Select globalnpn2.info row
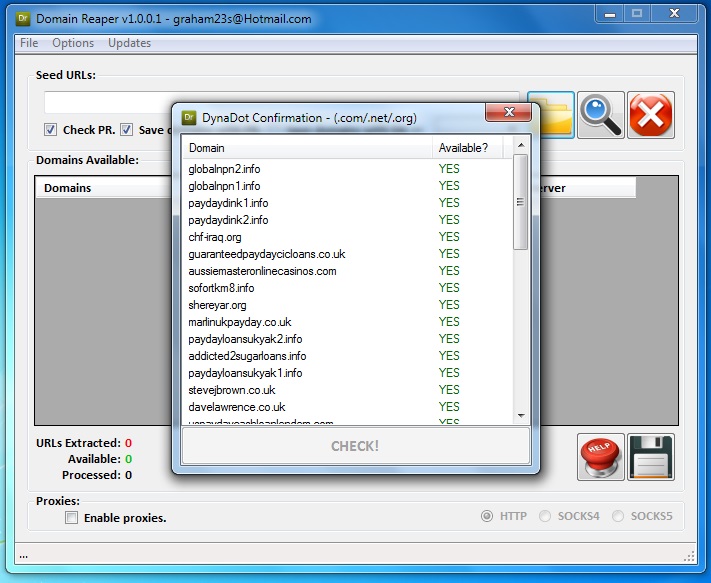 click(x=348, y=169)
